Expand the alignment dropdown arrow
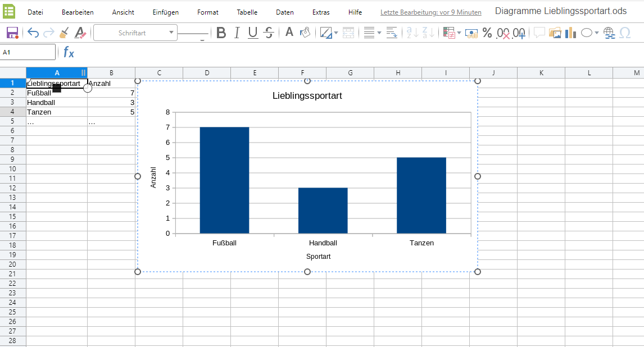Screen dimensions: 644x347 click(x=379, y=33)
